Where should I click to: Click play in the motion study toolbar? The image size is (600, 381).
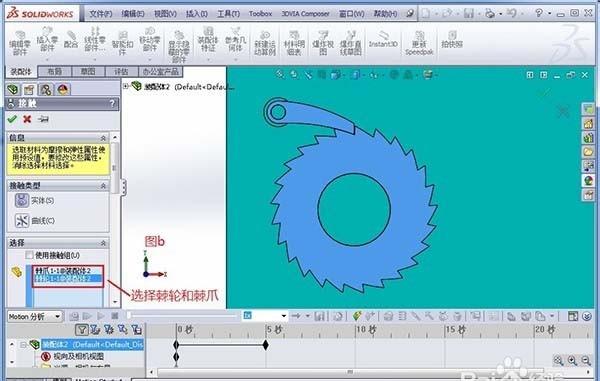[101, 316]
